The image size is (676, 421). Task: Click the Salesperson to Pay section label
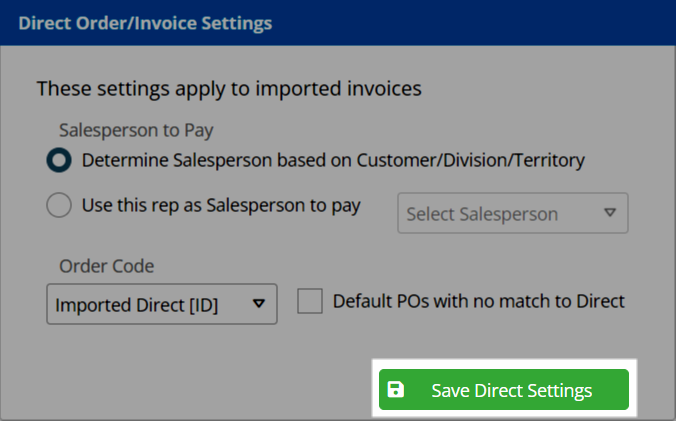[x=136, y=130]
